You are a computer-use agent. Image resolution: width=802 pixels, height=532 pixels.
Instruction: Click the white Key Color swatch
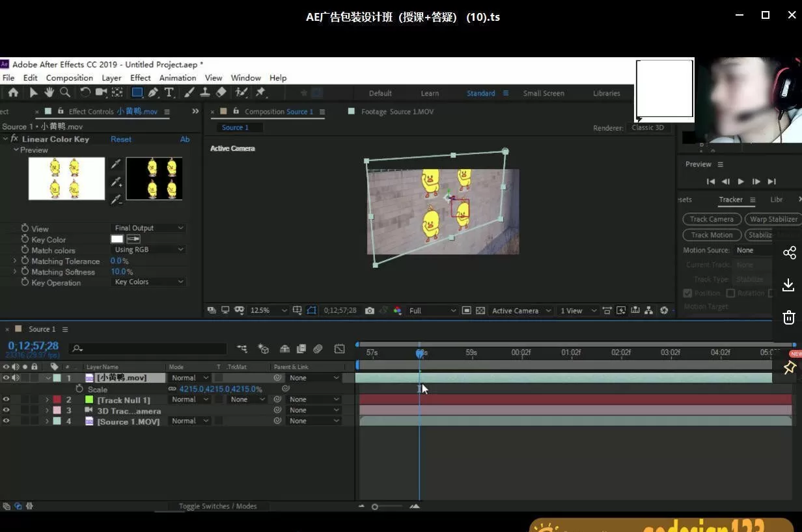[117, 239]
